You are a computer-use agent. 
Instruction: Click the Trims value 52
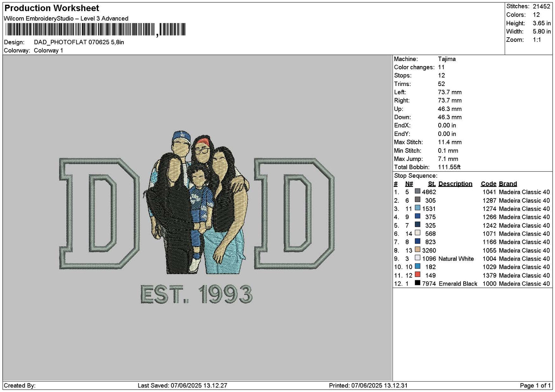[x=441, y=84]
